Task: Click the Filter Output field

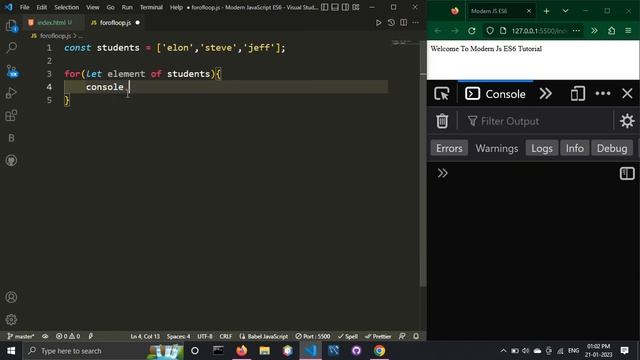Action: (537, 121)
